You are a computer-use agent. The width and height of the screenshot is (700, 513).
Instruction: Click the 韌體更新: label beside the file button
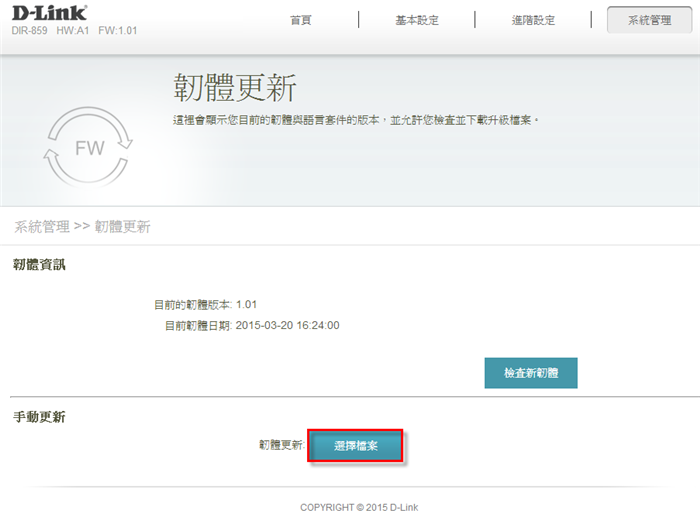point(280,444)
